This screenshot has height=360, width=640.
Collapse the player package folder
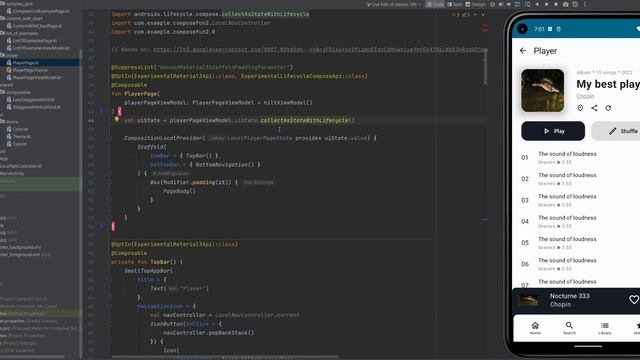click(x=2, y=55)
